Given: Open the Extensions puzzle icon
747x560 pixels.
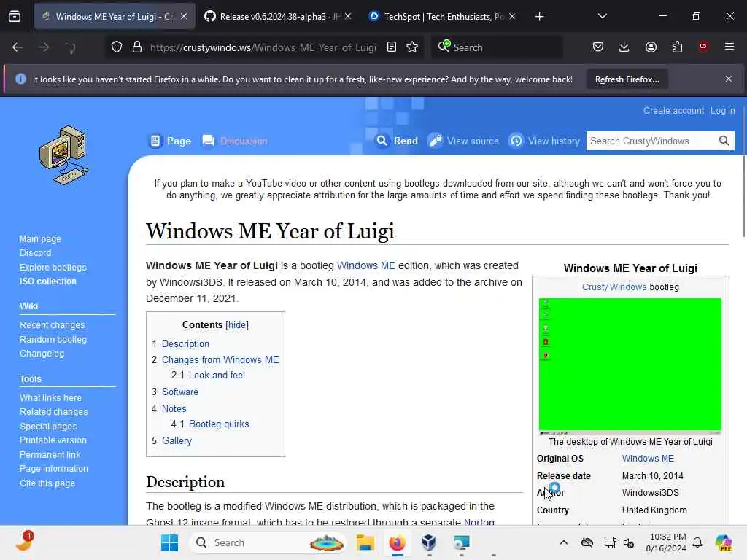Looking at the screenshot, I should [677, 47].
